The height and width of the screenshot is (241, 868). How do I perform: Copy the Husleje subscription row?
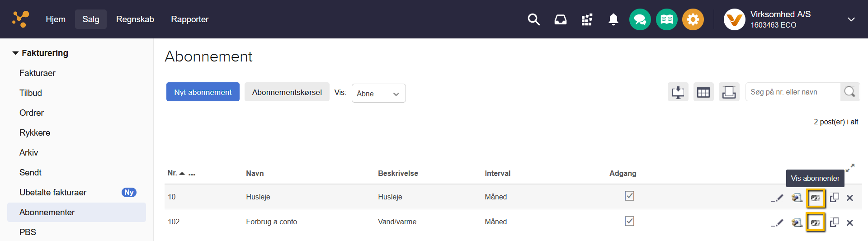[835, 198]
